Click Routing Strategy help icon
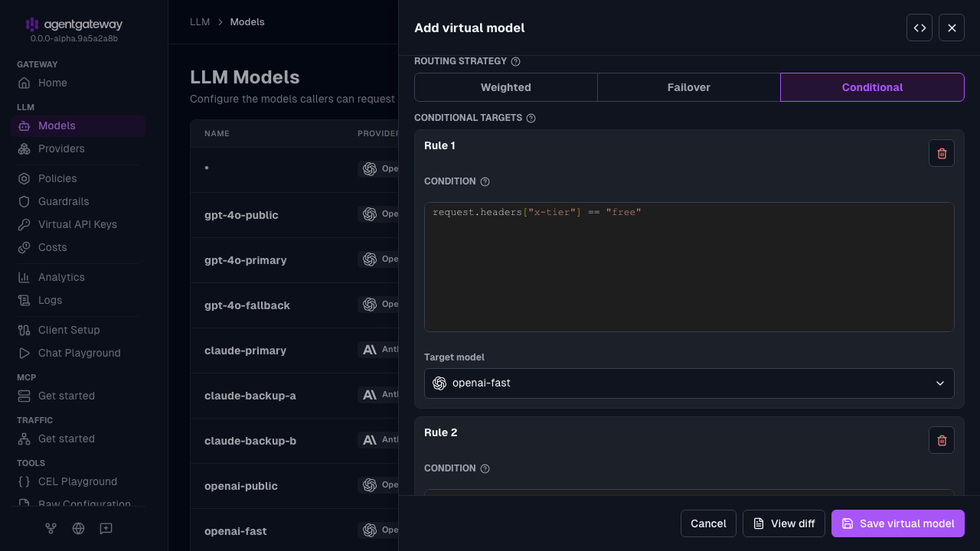 tap(515, 61)
